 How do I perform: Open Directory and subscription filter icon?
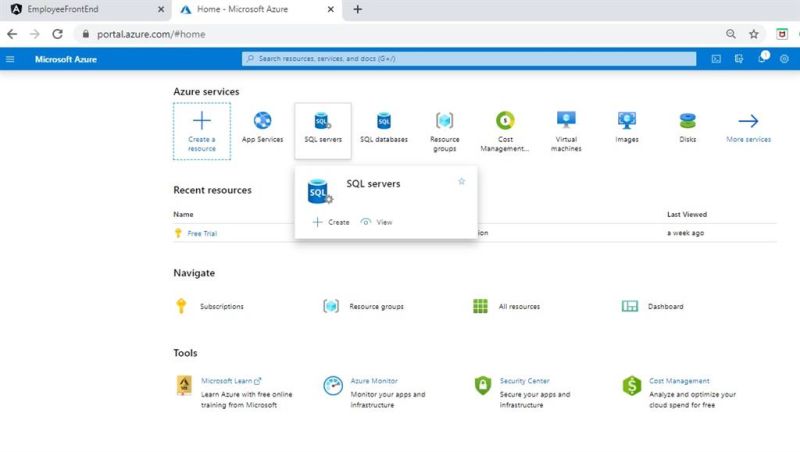[x=739, y=59]
